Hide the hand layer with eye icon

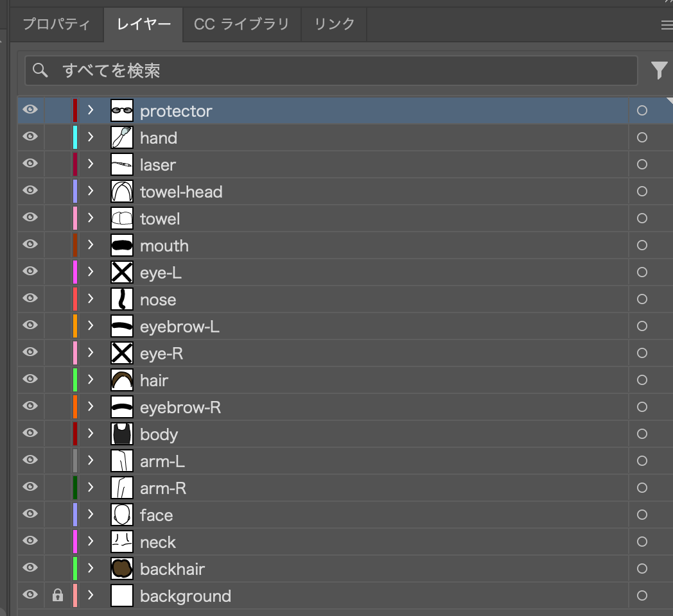pyautogui.click(x=30, y=137)
